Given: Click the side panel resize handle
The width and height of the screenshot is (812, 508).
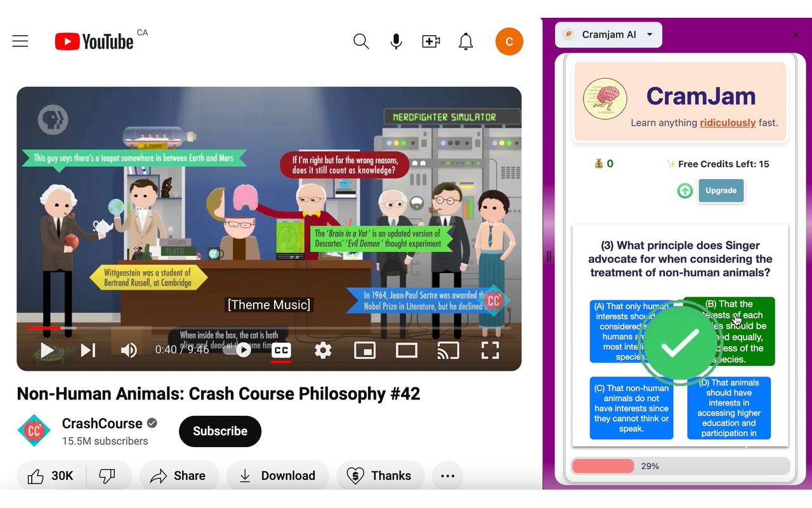Looking at the screenshot, I should point(549,256).
